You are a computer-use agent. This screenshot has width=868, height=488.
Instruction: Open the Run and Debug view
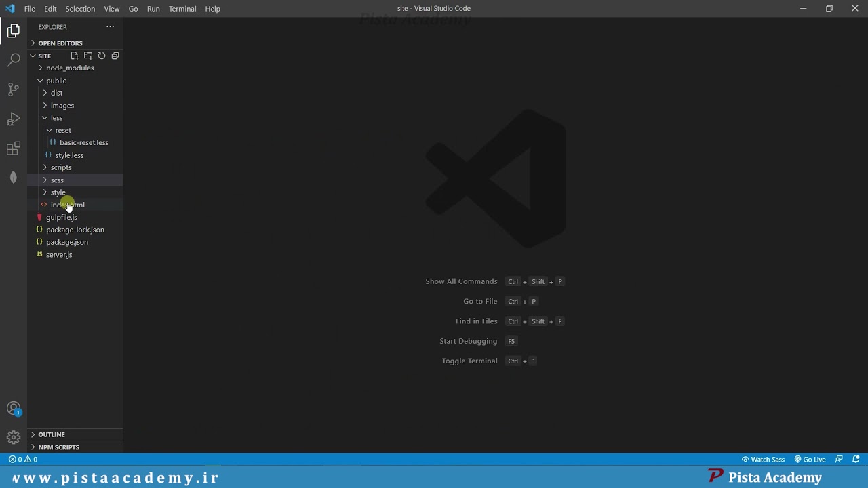pos(14,119)
